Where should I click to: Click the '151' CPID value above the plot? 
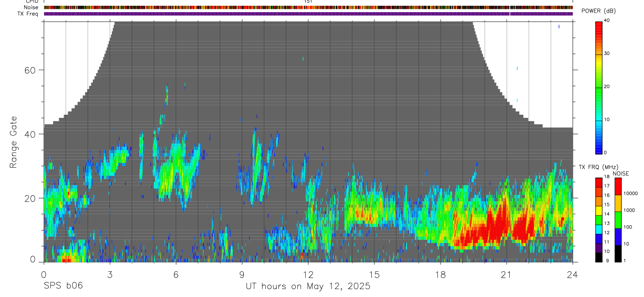point(308,2)
